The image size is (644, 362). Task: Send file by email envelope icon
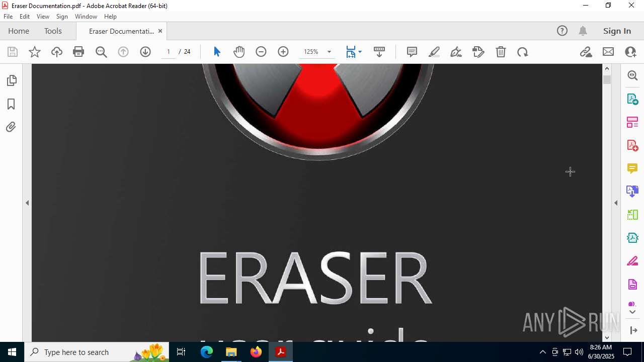[608, 52]
